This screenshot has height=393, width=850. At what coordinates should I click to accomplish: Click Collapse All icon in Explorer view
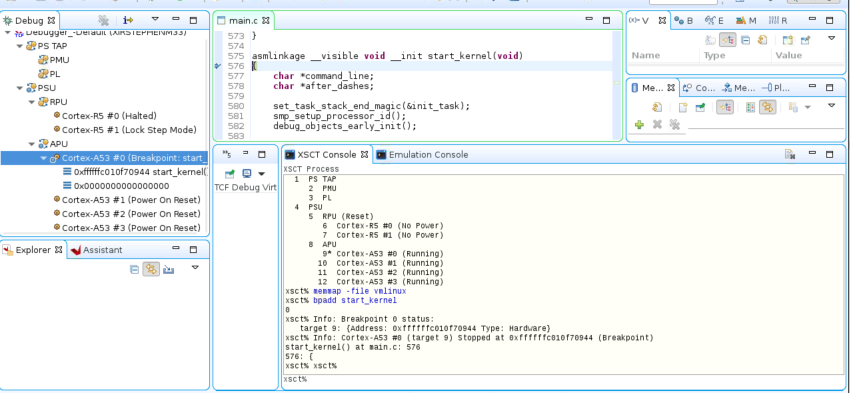point(134,269)
